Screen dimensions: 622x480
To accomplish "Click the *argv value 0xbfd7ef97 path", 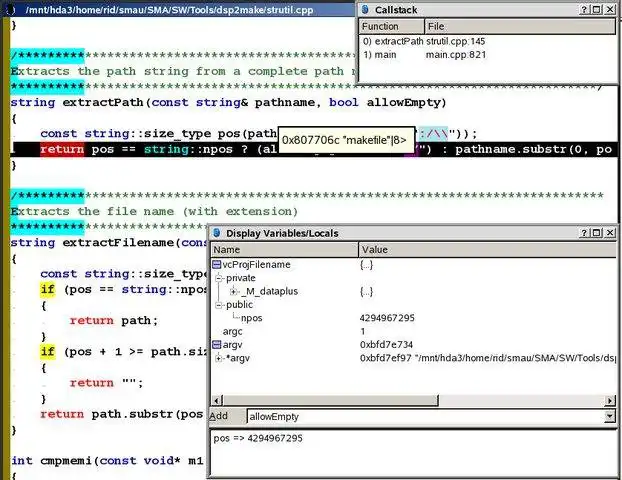I will (x=488, y=358).
